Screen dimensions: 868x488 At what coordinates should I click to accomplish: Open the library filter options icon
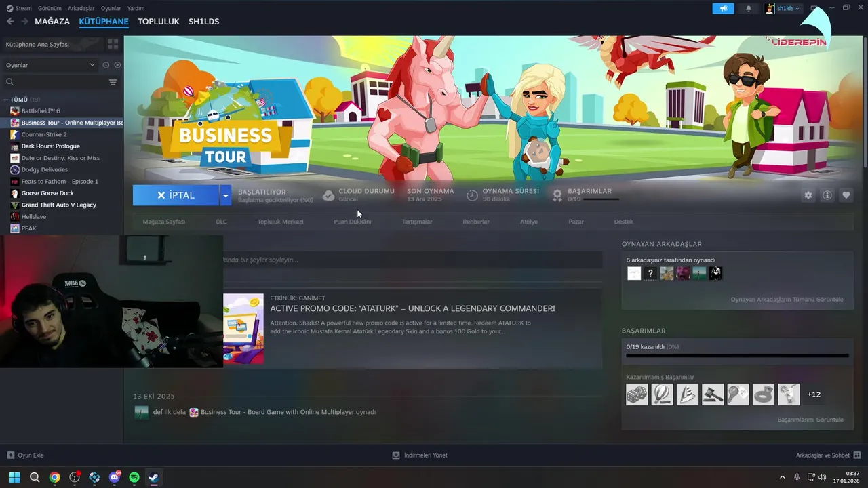point(113,82)
